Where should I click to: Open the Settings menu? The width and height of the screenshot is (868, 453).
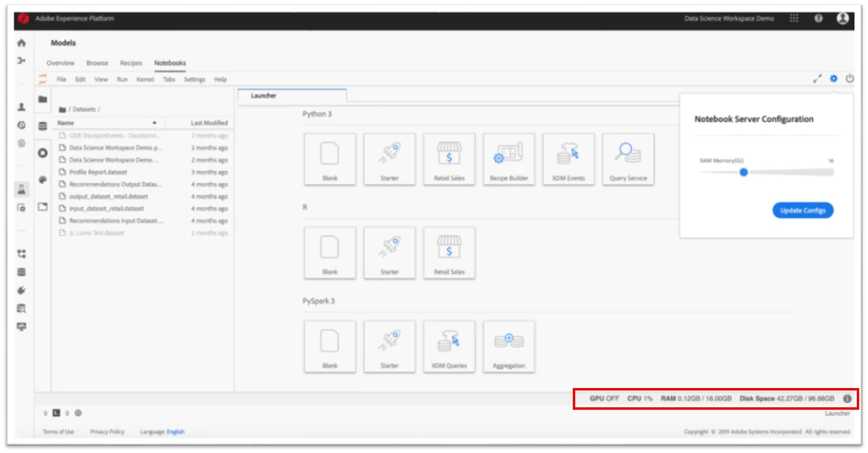[194, 79]
